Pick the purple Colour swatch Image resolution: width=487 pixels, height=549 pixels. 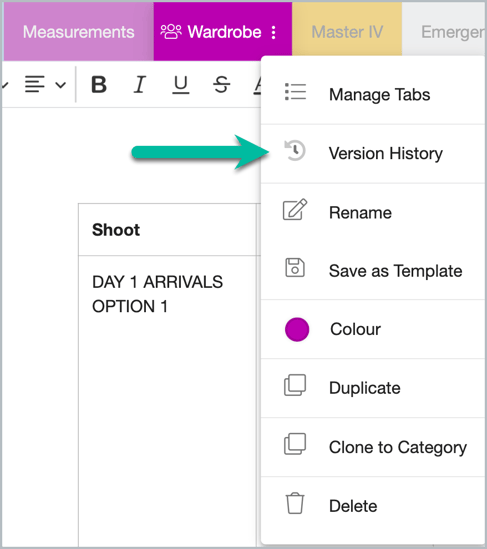(297, 329)
